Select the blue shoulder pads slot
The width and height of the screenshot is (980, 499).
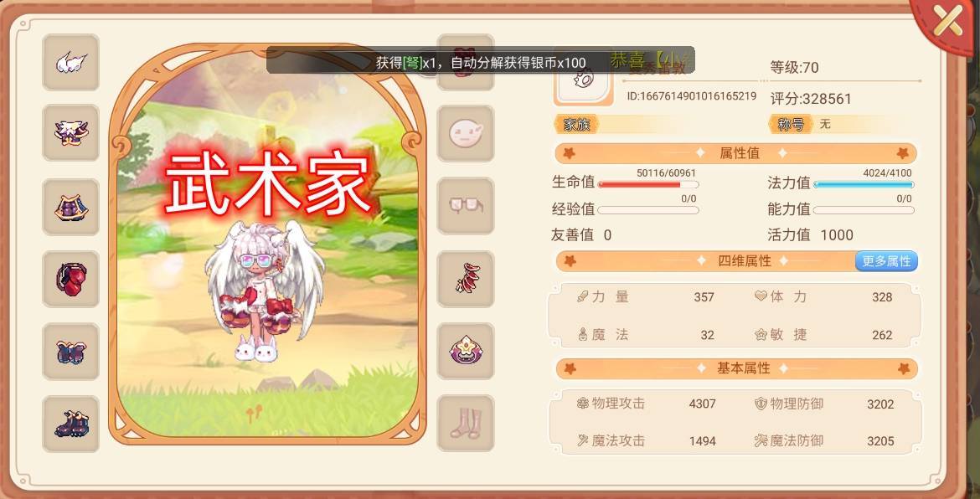pos(70,352)
